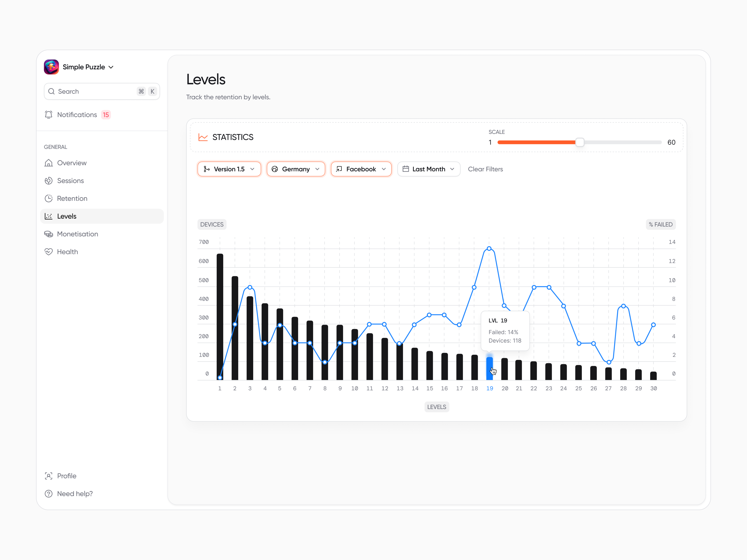Click the Levels chart icon in sidebar

pyautogui.click(x=49, y=216)
